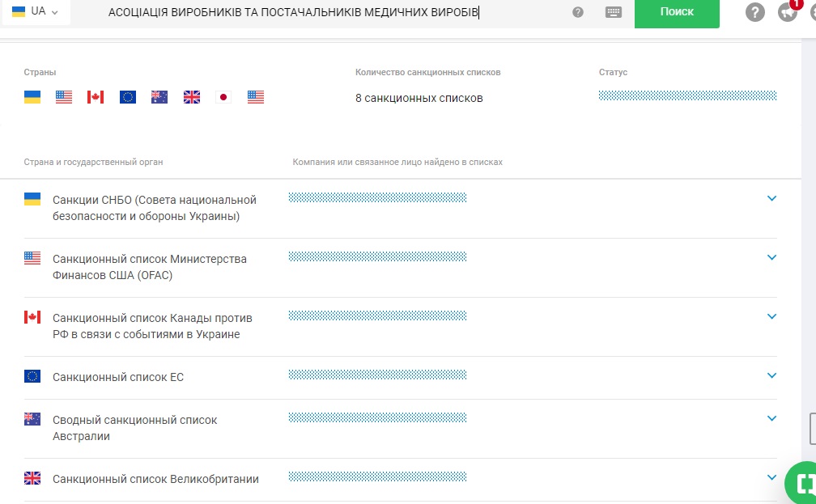
Task: Expand the Санкции СНБО row
Action: pyautogui.click(x=771, y=198)
